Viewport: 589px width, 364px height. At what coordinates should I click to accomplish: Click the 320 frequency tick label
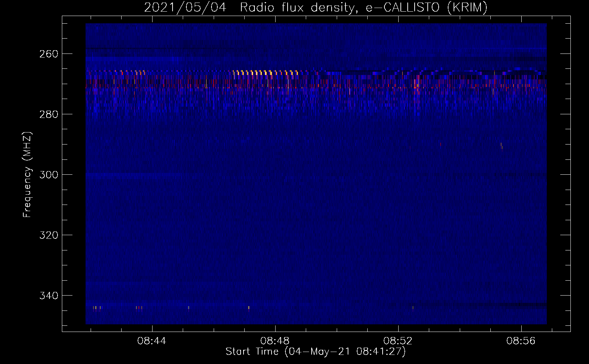(x=48, y=235)
